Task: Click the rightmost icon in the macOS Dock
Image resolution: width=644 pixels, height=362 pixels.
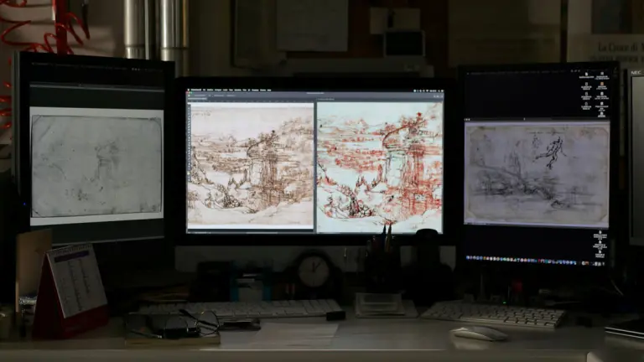Action: (605, 258)
